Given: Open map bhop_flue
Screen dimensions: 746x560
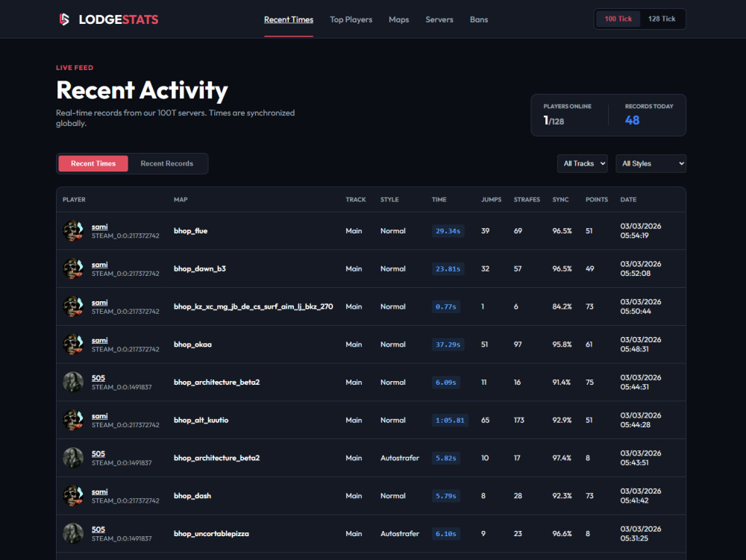Looking at the screenshot, I should pyautogui.click(x=190, y=231).
